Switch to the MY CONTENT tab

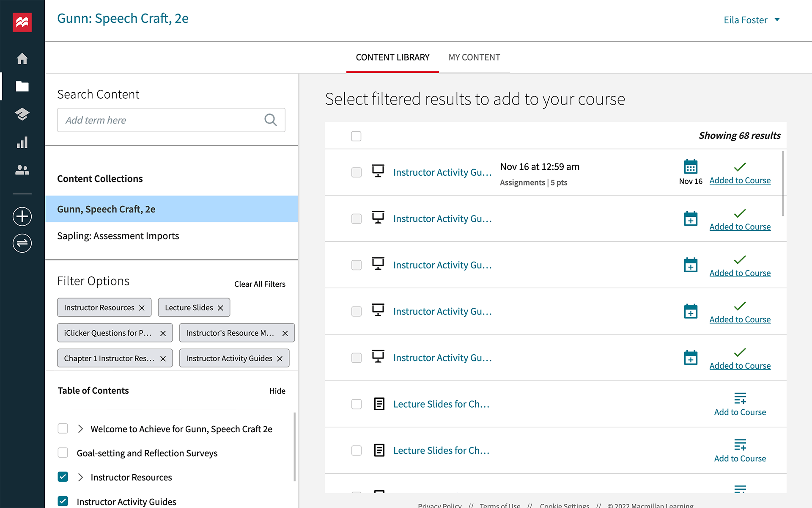click(x=475, y=57)
